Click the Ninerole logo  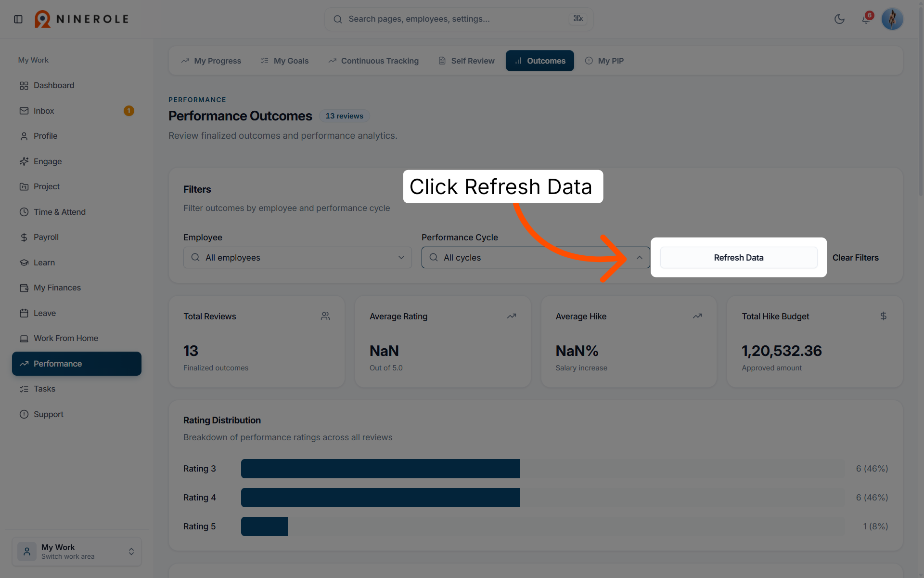82,19
